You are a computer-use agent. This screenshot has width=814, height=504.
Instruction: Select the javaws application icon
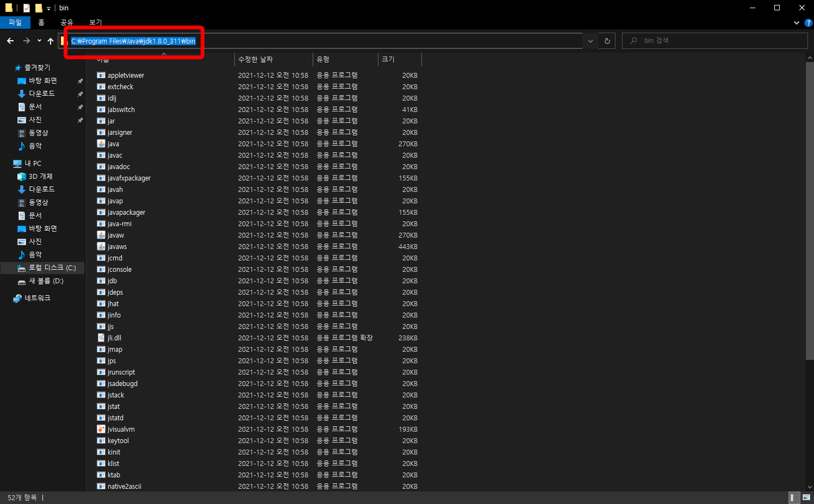pyautogui.click(x=101, y=246)
